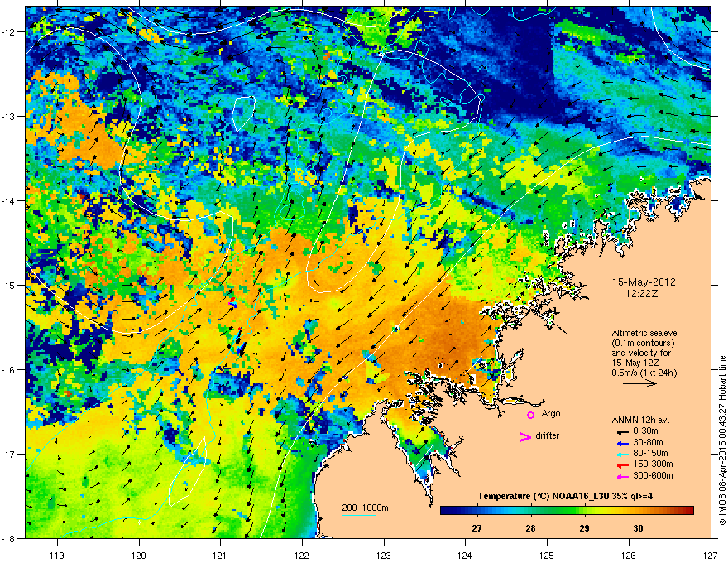Pick the green middle of temperature color bar
The width and height of the screenshot is (728, 563).
pyautogui.click(x=567, y=511)
